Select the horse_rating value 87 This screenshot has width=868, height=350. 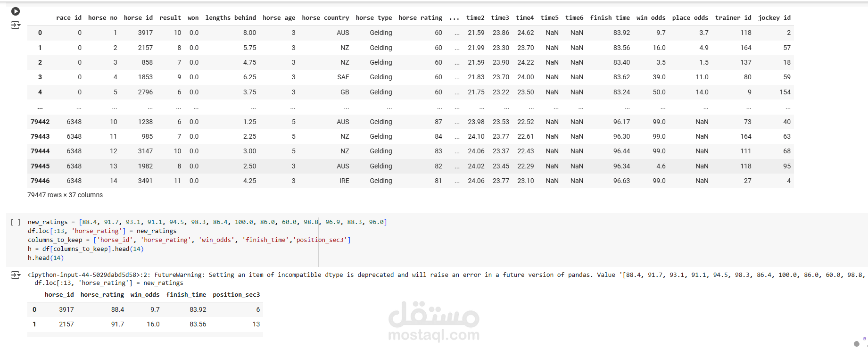[438, 122]
